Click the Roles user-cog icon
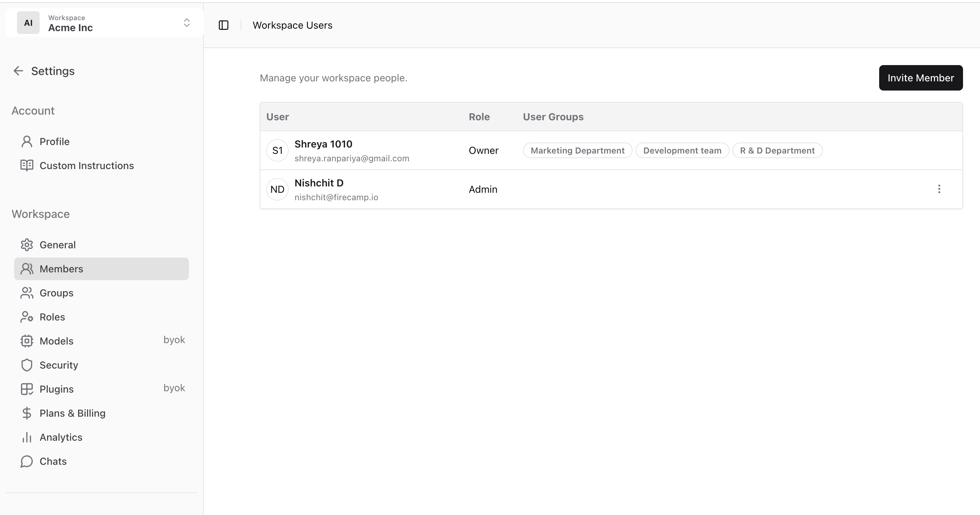Screen dimensions: 980x515 tap(27, 317)
